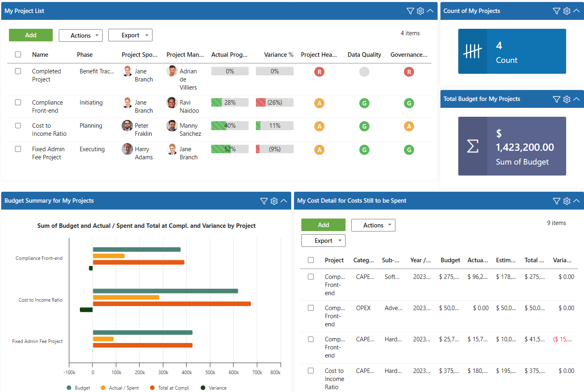Click filter icon on My Cost Detail panel
The width and height of the screenshot is (584, 392).
tap(556, 201)
